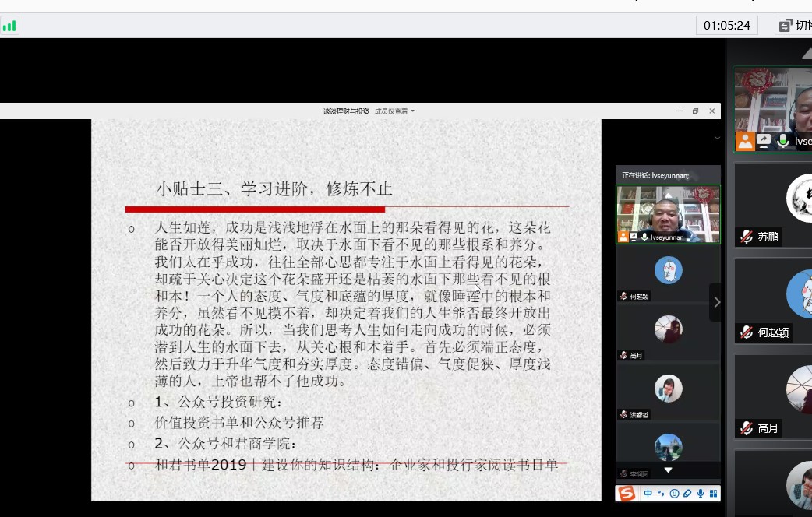Select the lvseyunnan speaker video thumbnail
The image size is (812, 517).
coord(668,214)
